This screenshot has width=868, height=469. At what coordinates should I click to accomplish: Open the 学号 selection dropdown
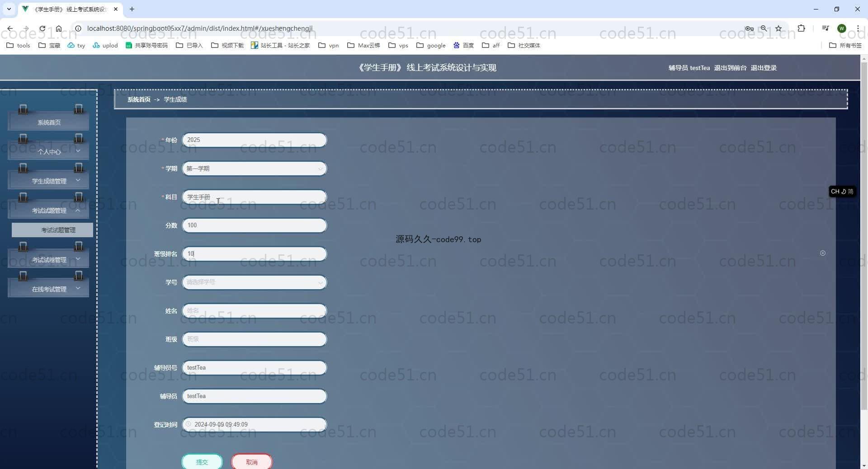click(255, 282)
